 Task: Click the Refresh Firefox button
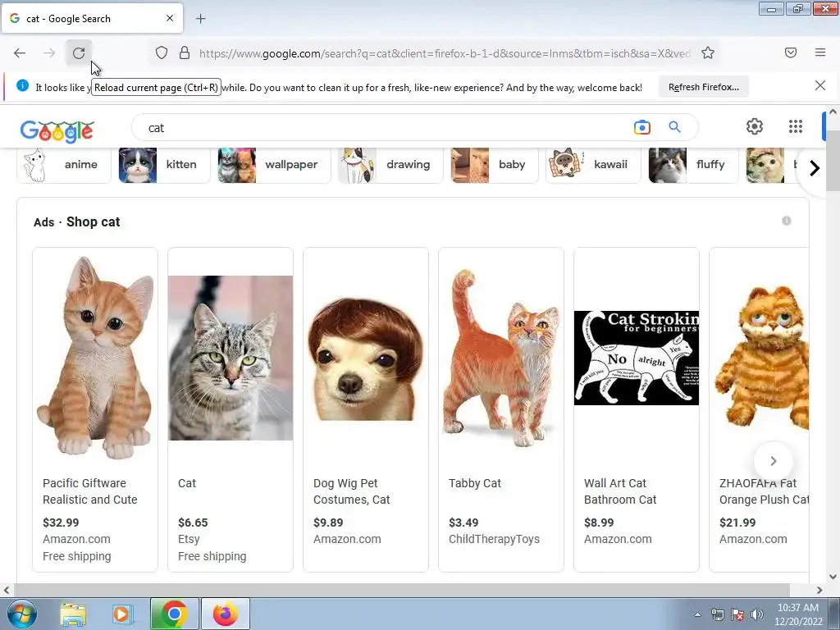703,87
